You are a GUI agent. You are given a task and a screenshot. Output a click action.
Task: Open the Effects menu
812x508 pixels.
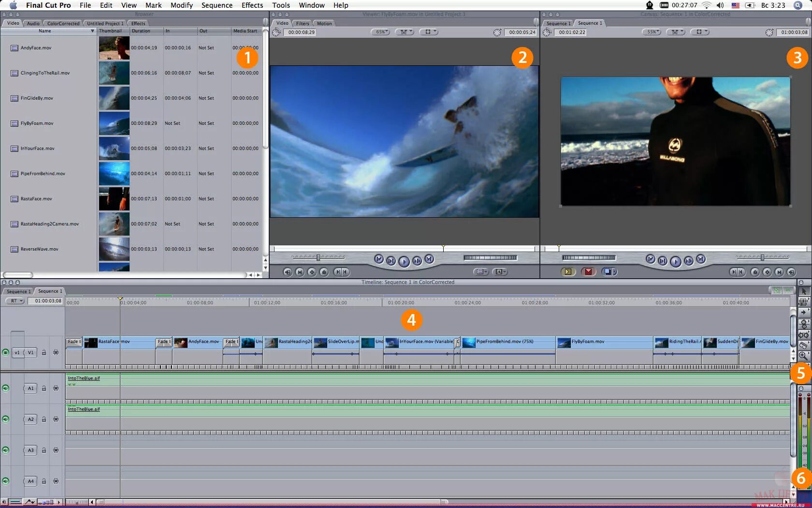coord(252,5)
